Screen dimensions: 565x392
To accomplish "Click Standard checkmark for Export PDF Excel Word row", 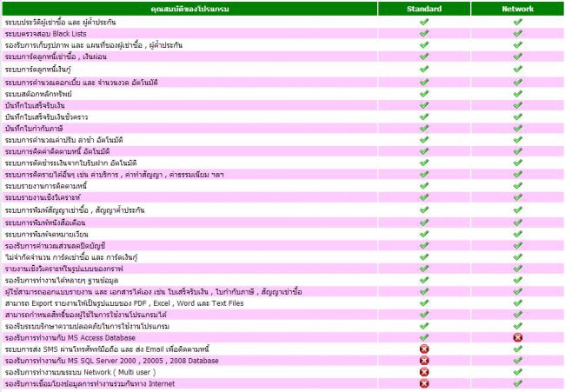I will pos(424,303).
